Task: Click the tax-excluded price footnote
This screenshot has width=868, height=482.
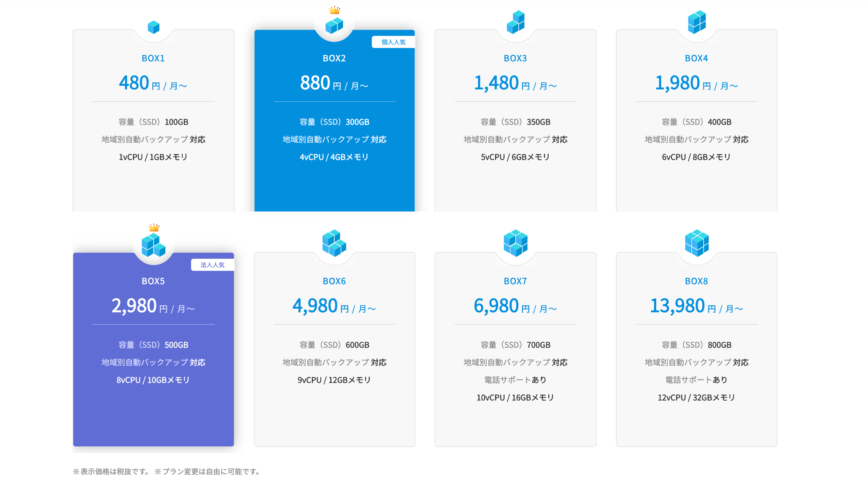Action: tap(111, 471)
